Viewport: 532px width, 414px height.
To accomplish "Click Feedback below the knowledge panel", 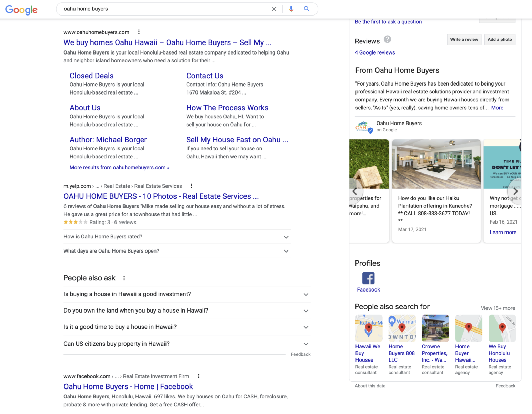I will [x=505, y=386].
